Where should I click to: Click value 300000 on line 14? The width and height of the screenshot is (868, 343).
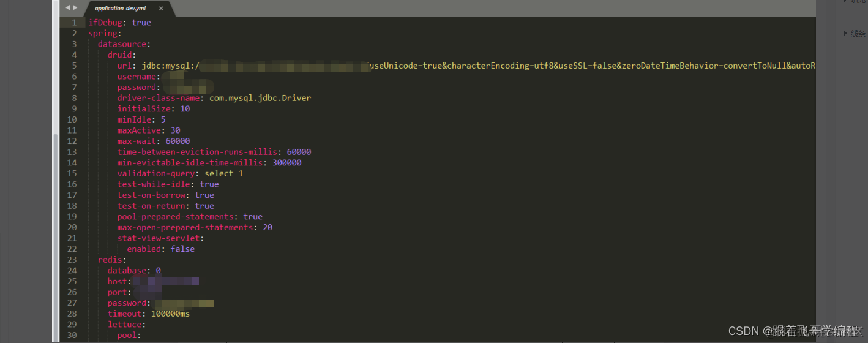[287, 162]
